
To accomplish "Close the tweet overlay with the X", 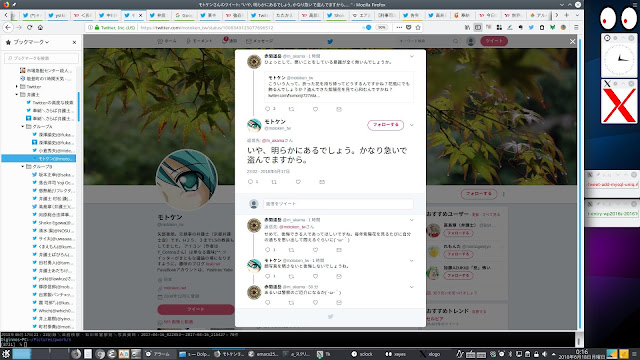I will (572, 41).
